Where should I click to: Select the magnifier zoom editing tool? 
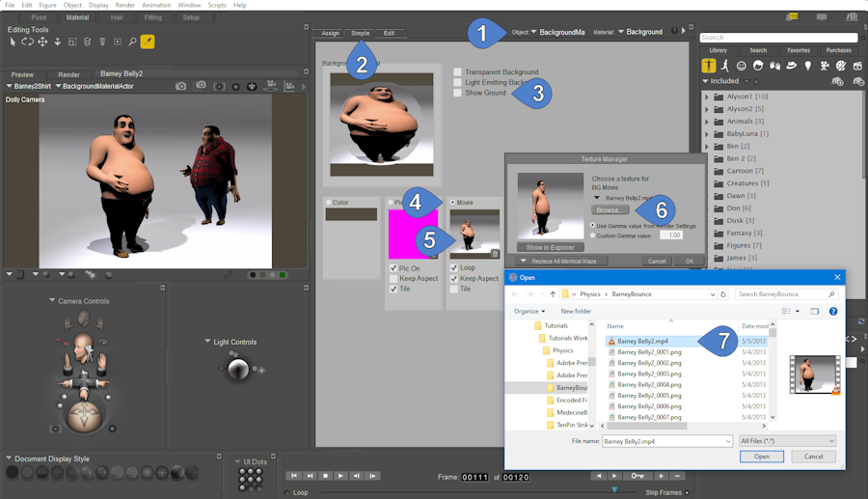[132, 42]
